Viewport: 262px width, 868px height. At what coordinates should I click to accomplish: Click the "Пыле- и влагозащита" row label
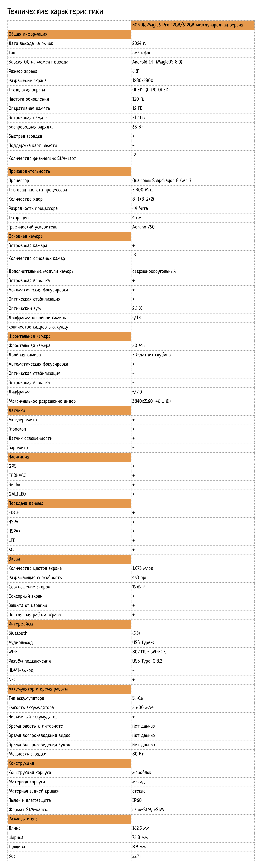pos(30,800)
